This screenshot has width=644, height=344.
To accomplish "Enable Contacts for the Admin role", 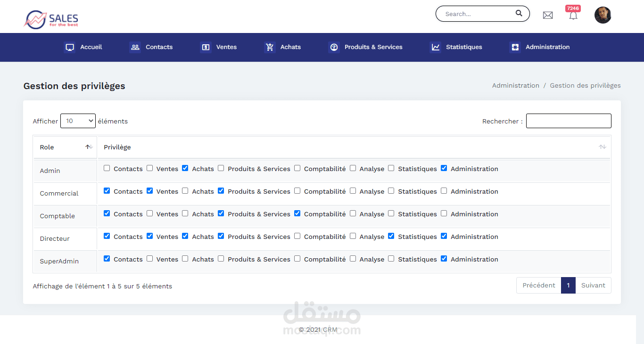I will [107, 168].
